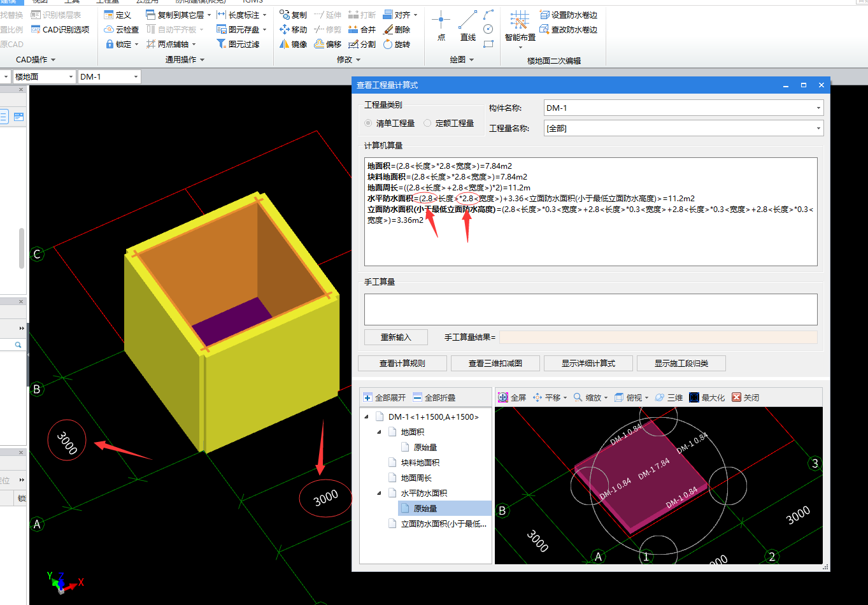The width and height of the screenshot is (868, 605).
Task: Expand the 通用操作 group menu
Action: coord(185,59)
